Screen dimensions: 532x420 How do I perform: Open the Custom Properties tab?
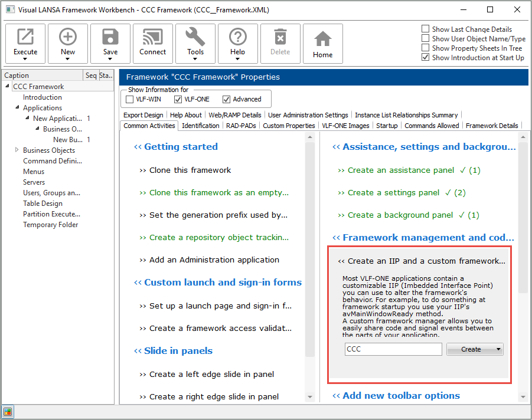coord(289,126)
